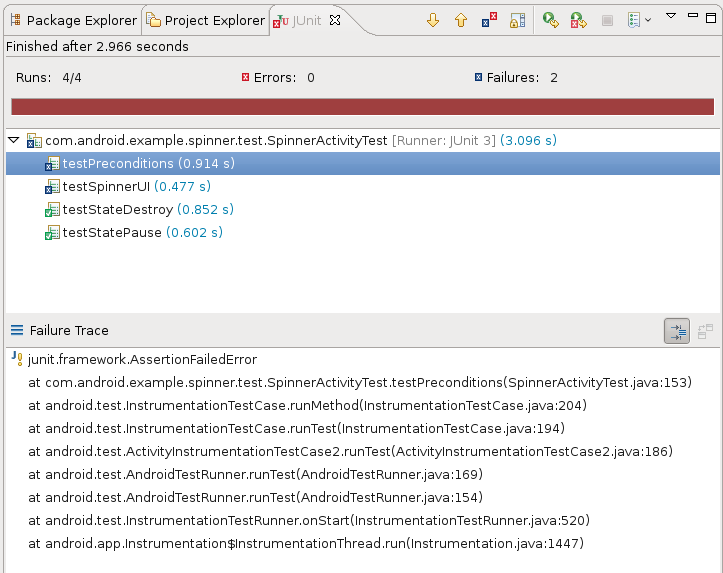Toggle scroll lock in JUnit view

[517, 20]
